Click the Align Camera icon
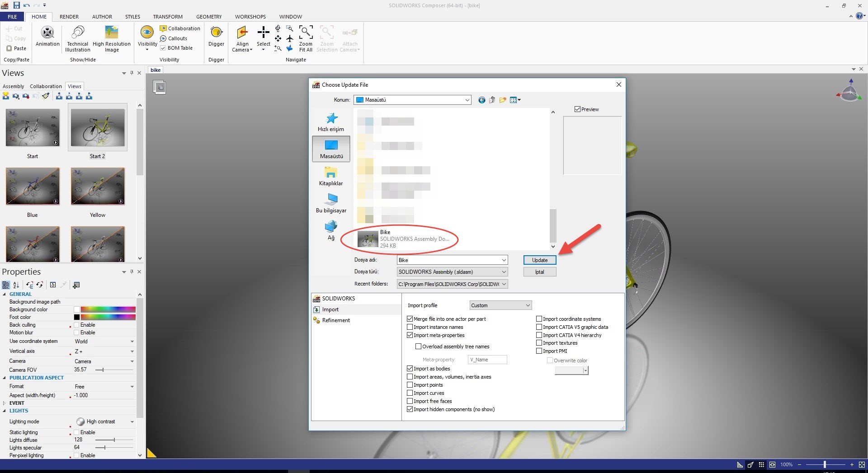The width and height of the screenshot is (868, 473). [242, 33]
